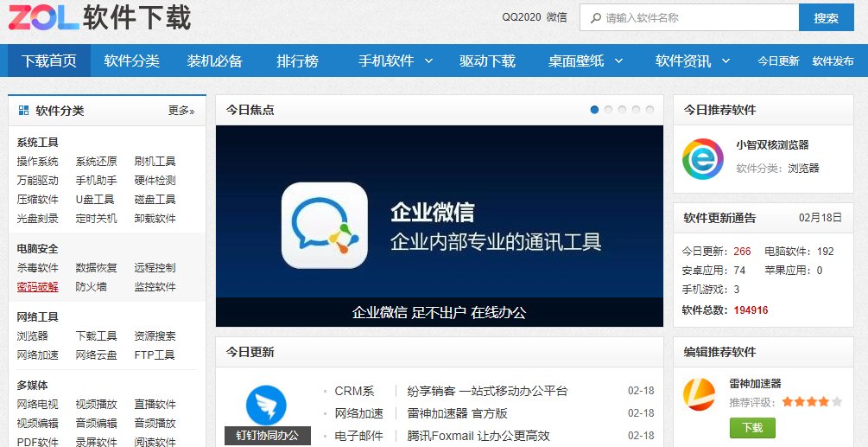
Task: Open the 卸载软件 category link
Action: (155, 218)
